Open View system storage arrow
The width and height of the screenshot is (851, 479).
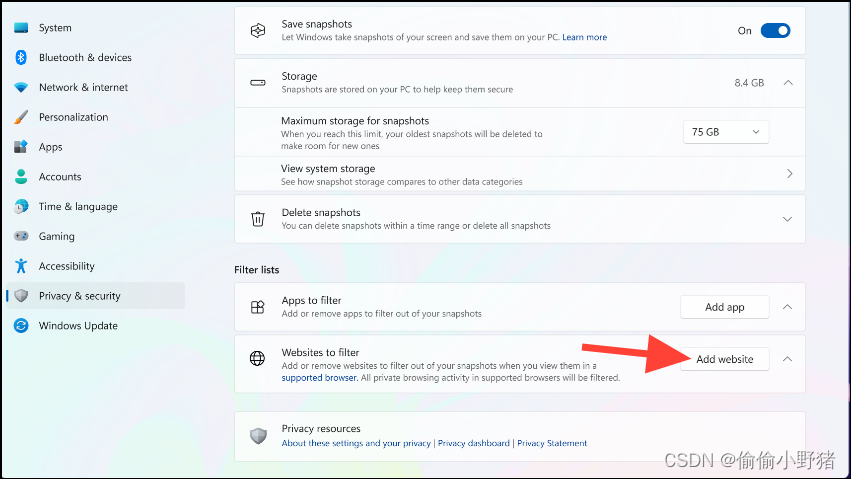point(789,174)
